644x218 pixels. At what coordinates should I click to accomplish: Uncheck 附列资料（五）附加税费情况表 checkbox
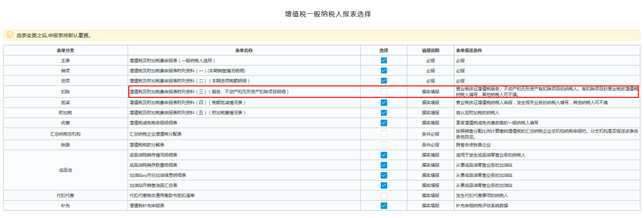pyautogui.click(x=383, y=113)
